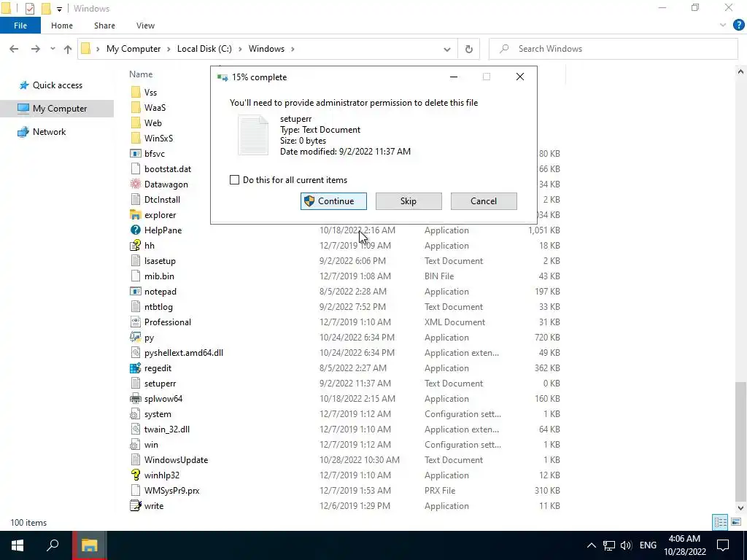The image size is (747, 560).
Task: Select the twain_32.dll file name
Action: (167, 429)
